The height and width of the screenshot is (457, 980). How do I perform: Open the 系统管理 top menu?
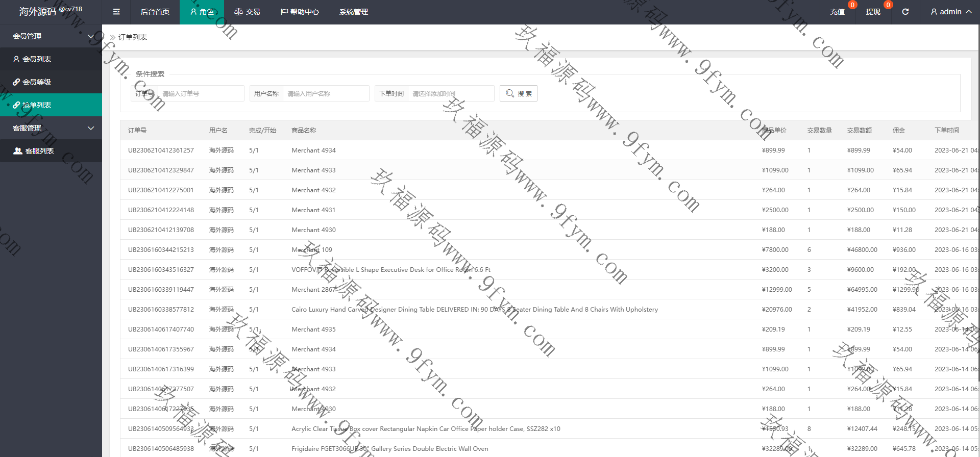coord(353,12)
